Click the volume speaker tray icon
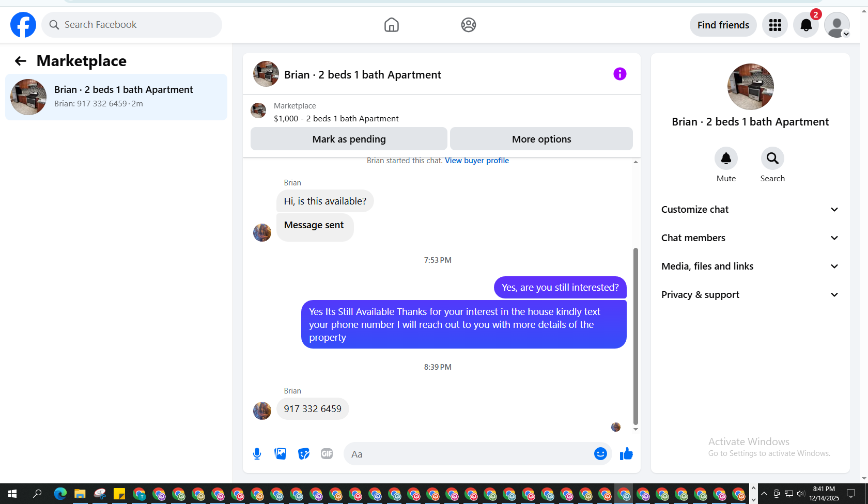Screen dimensions: 868x504 [801, 494]
